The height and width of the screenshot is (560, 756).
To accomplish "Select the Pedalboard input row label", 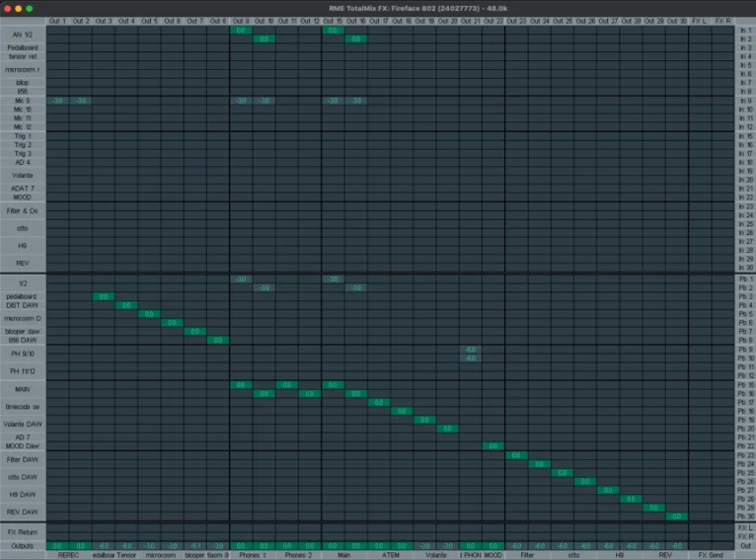I will coord(23,47).
